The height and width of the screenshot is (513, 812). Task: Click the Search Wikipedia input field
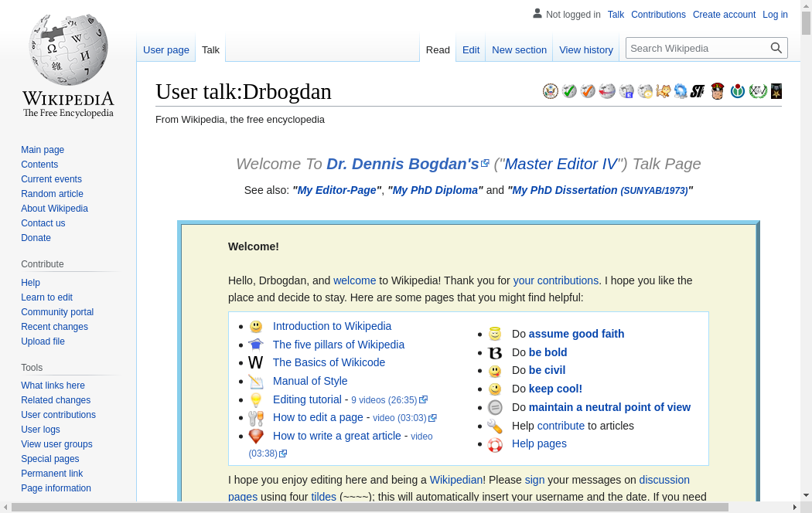pos(696,48)
